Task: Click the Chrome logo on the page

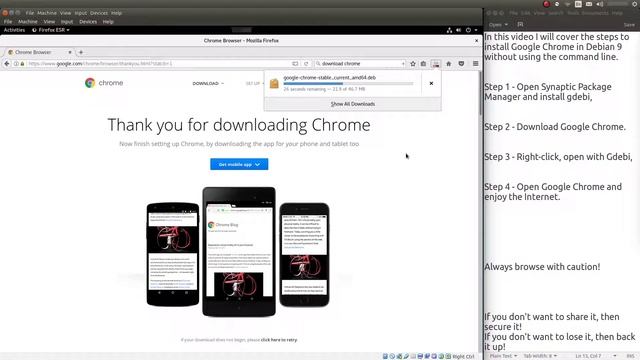Action: pyautogui.click(x=90, y=83)
